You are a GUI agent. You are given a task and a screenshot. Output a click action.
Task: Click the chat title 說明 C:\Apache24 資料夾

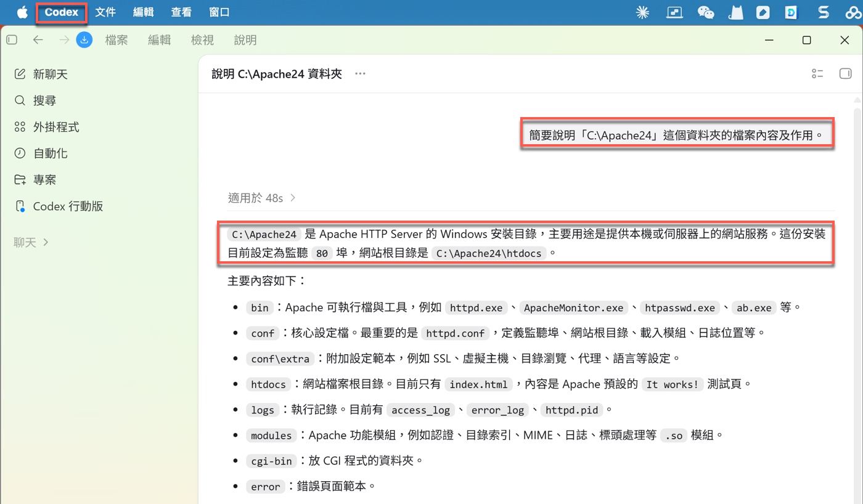277,74
